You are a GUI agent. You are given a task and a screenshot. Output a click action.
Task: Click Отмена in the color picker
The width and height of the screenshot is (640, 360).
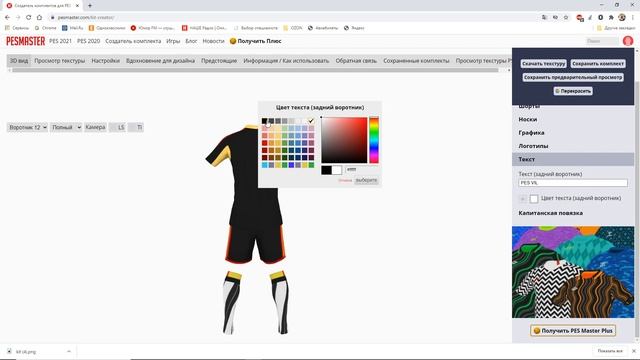click(x=345, y=180)
